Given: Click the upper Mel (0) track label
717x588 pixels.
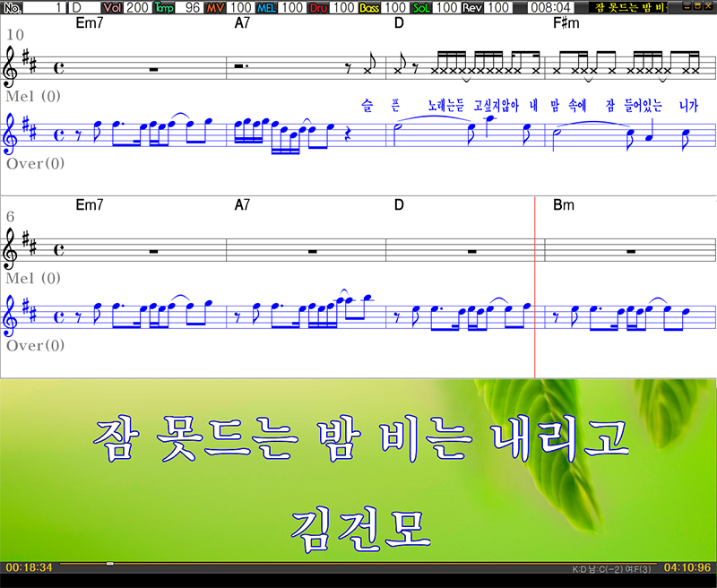Looking at the screenshot, I should point(33,96).
